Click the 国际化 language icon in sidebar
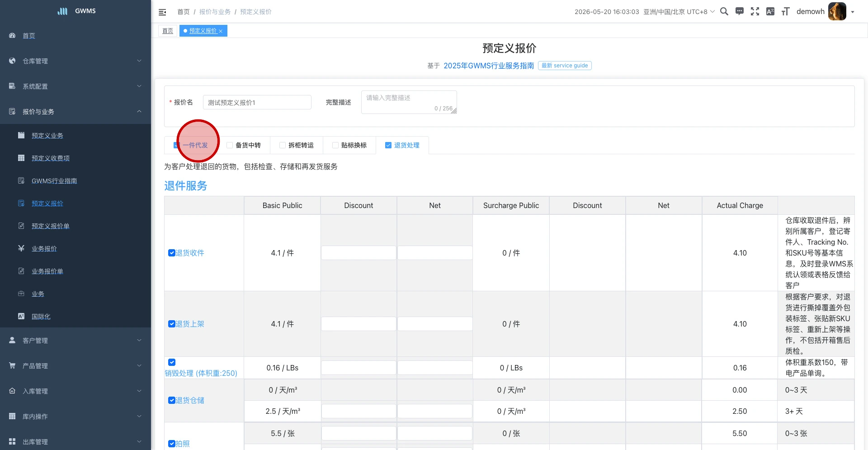 click(x=21, y=316)
